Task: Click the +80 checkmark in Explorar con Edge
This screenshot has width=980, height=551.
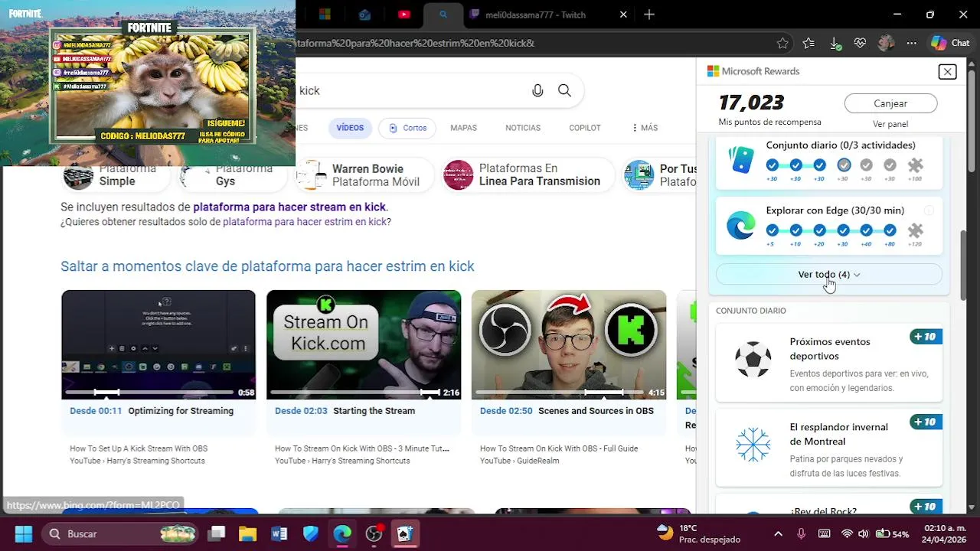Action: 890,230
